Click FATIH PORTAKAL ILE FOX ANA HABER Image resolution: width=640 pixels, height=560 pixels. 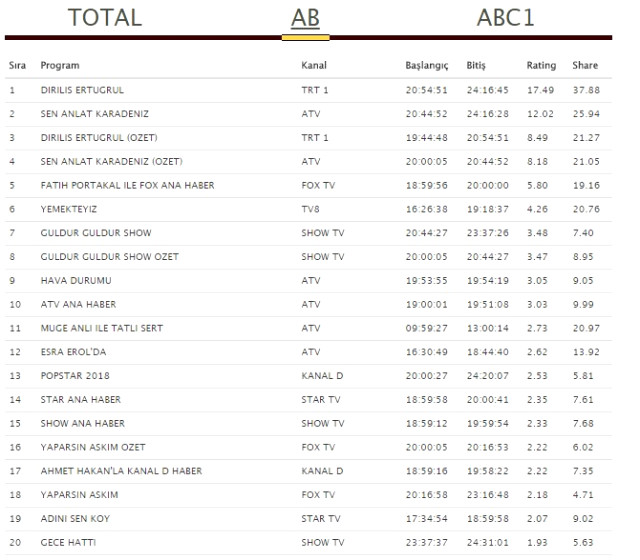[x=127, y=185]
